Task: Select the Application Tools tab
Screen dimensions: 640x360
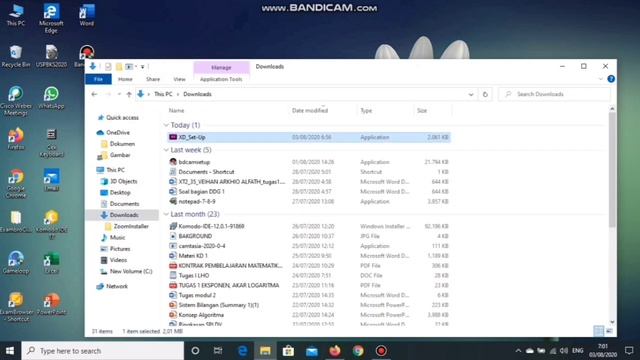Action: pos(221,79)
